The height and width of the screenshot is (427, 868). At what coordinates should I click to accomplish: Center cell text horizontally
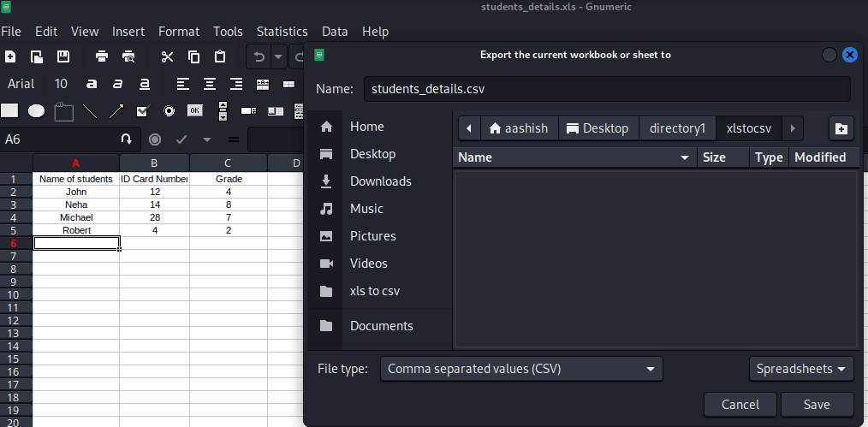click(209, 84)
